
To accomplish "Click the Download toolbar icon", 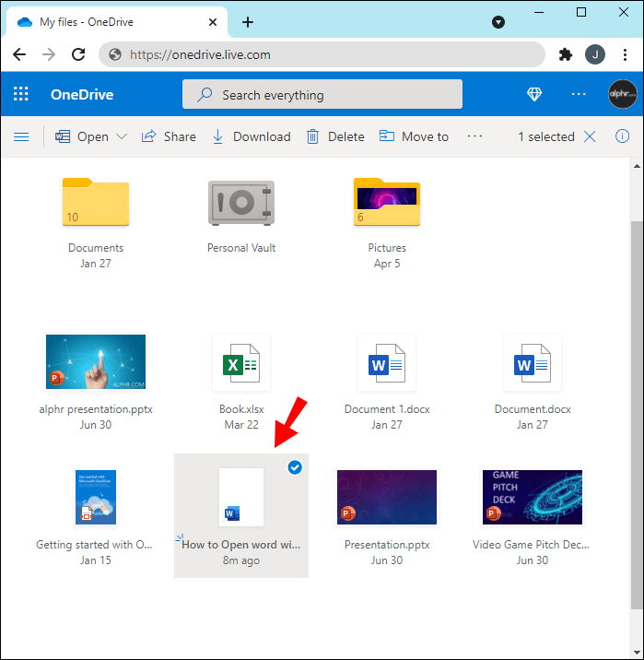I will [x=218, y=136].
